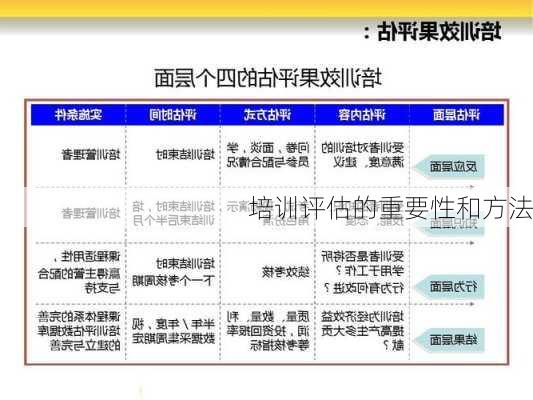Select the cell '问卷、面谈、学员参与配合情况'
The image size is (533, 400).
click(x=268, y=155)
